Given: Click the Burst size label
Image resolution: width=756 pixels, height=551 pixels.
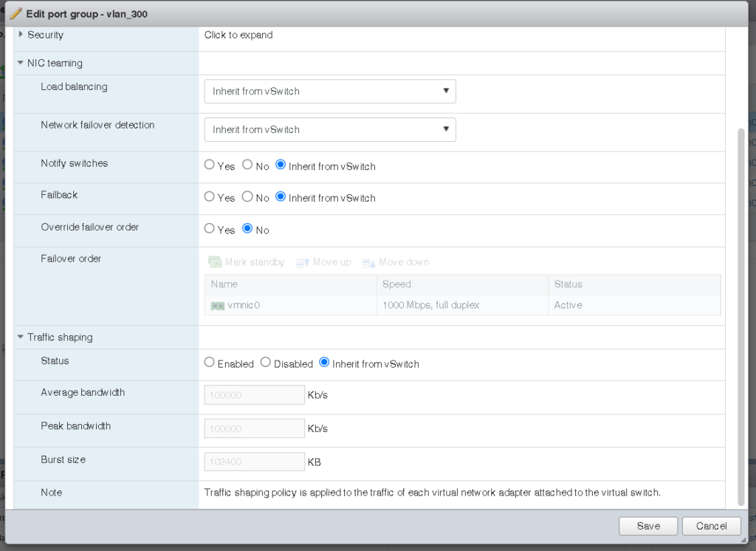Looking at the screenshot, I should pos(63,459).
